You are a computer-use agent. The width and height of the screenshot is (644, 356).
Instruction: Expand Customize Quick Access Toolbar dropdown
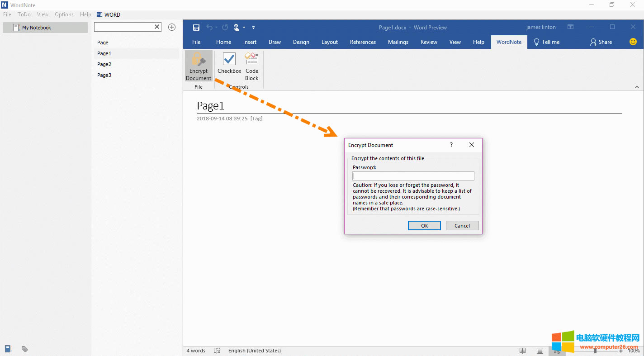pos(253,28)
